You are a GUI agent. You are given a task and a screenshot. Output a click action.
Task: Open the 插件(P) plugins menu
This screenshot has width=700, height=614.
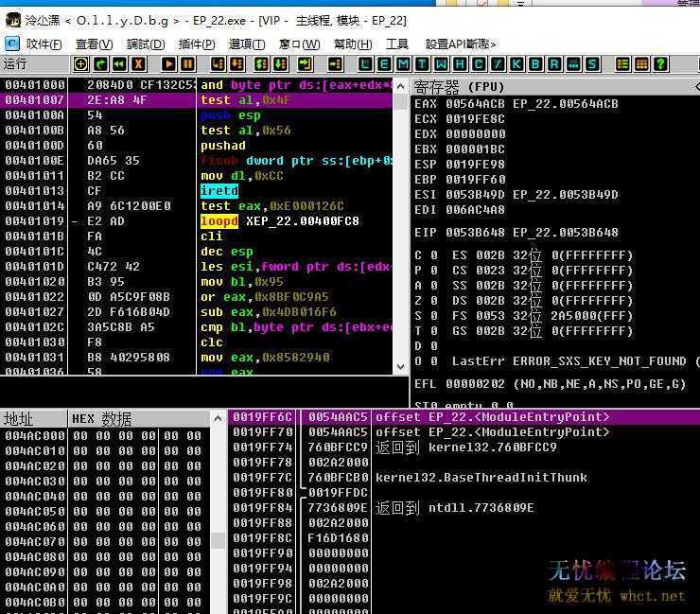click(196, 44)
